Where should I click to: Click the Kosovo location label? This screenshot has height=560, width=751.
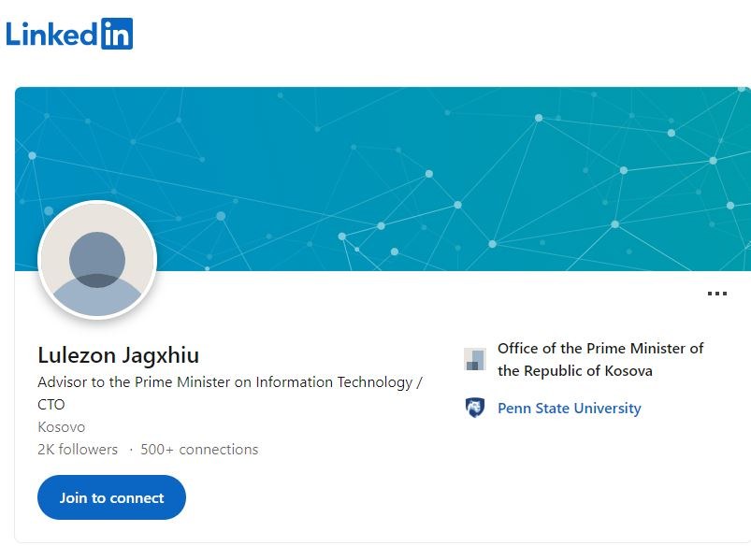click(62, 427)
